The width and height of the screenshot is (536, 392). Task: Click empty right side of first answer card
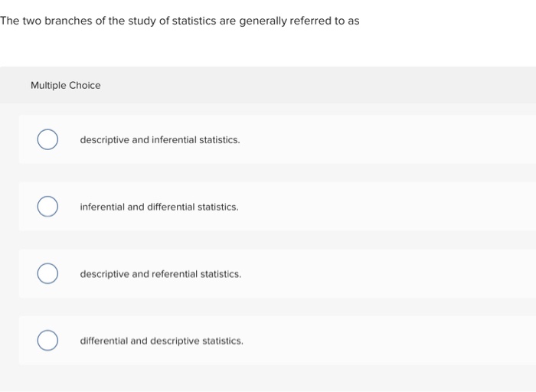click(x=421, y=140)
